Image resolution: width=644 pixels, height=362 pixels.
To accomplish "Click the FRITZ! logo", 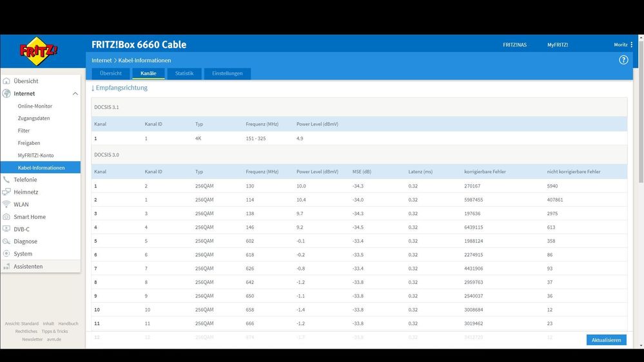I will [39, 52].
